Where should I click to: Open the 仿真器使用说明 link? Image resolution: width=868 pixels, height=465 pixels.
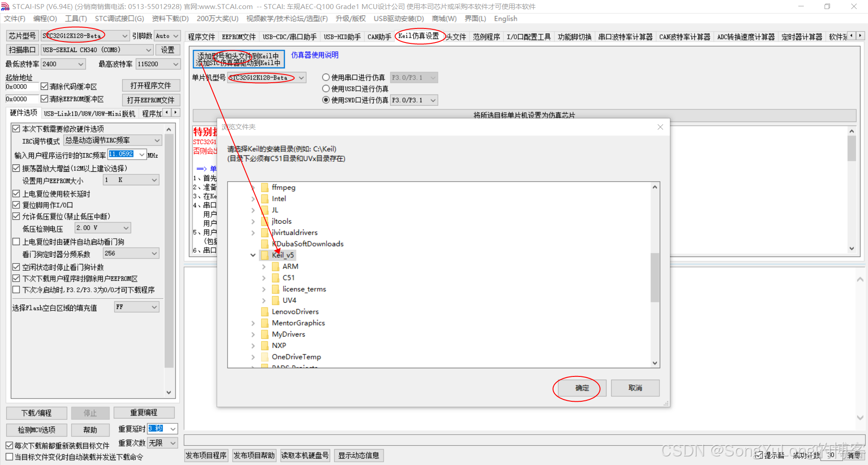coord(315,55)
